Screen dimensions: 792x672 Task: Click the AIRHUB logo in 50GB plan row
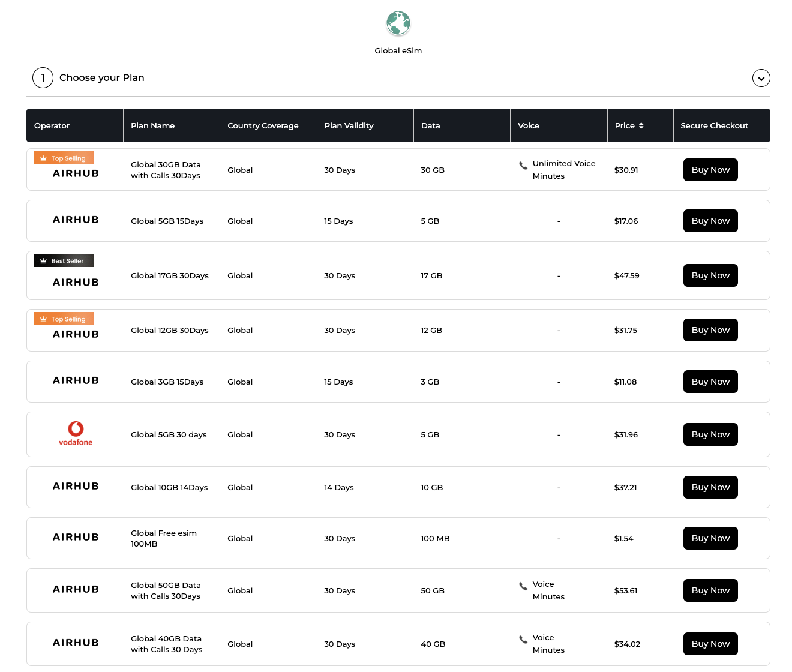[x=76, y=589]
